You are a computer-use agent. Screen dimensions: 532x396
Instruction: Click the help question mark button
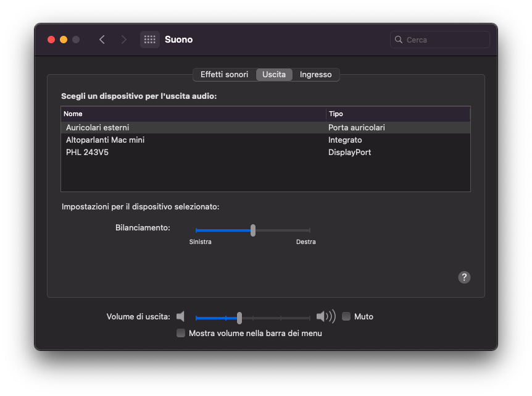pos(464,277)
